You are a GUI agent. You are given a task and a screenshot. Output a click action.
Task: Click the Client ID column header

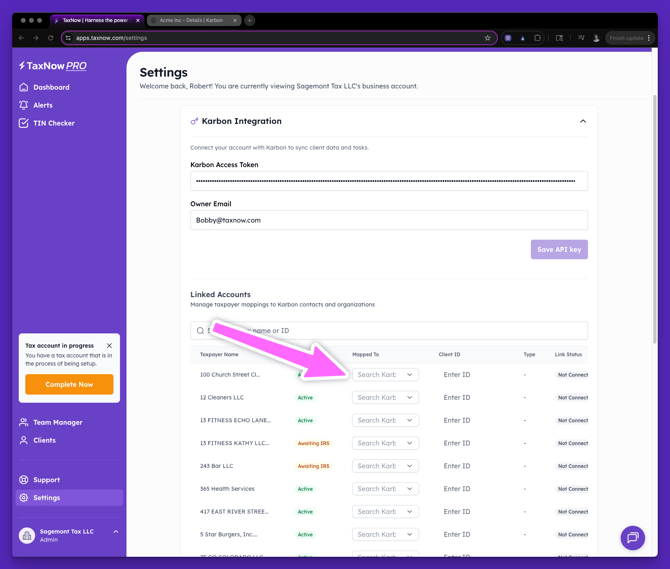[450, 355]
